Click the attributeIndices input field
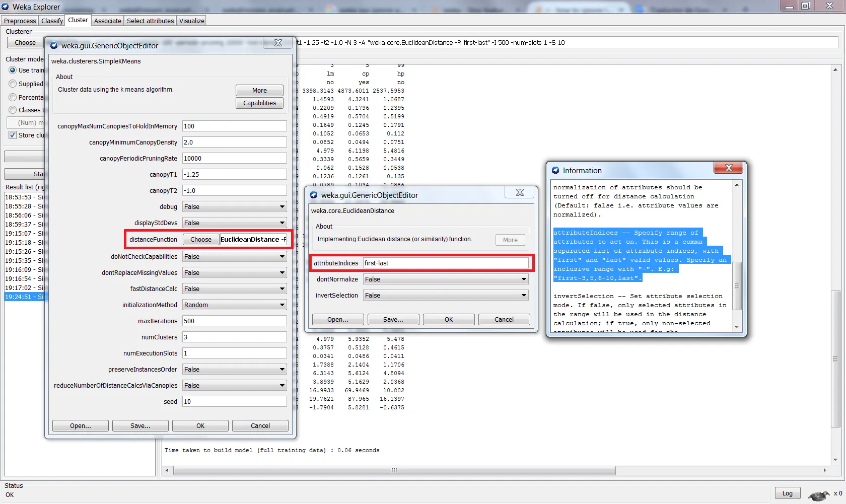 click(446, 263)
